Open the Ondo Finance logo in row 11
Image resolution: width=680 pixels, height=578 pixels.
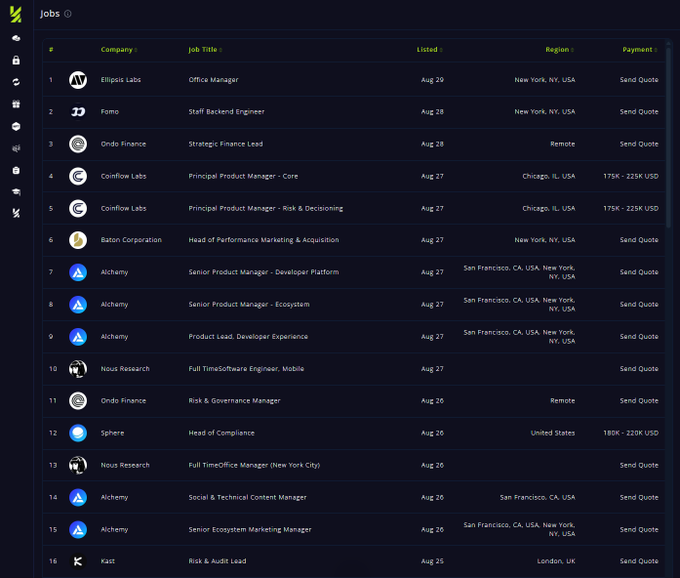click(x=78, y=401)
